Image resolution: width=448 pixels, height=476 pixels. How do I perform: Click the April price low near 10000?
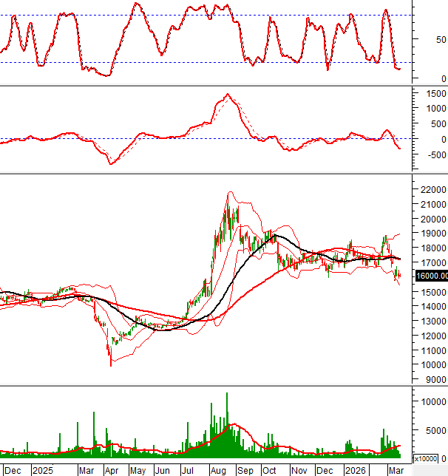[x=111, y=362]
